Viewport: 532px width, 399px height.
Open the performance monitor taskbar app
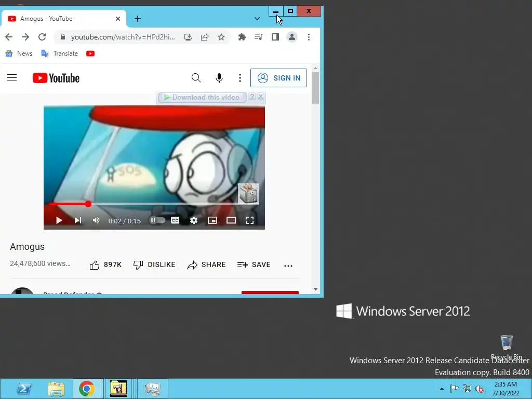pos(152,389)
